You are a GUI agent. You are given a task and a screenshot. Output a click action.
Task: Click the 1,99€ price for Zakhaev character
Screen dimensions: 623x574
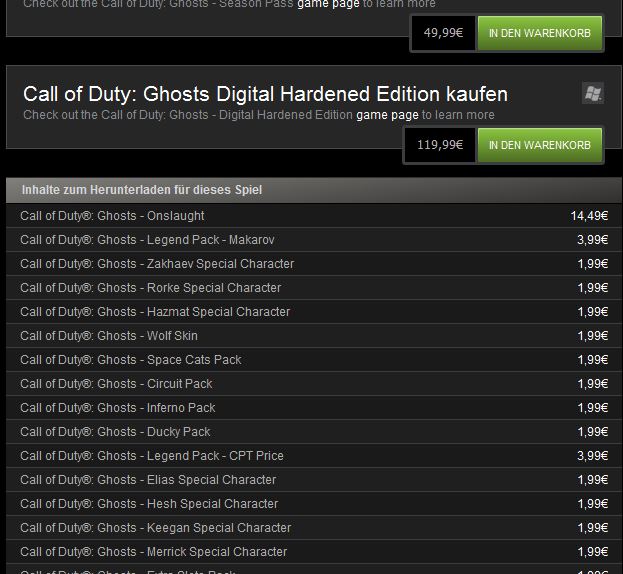tap(592, 264)
